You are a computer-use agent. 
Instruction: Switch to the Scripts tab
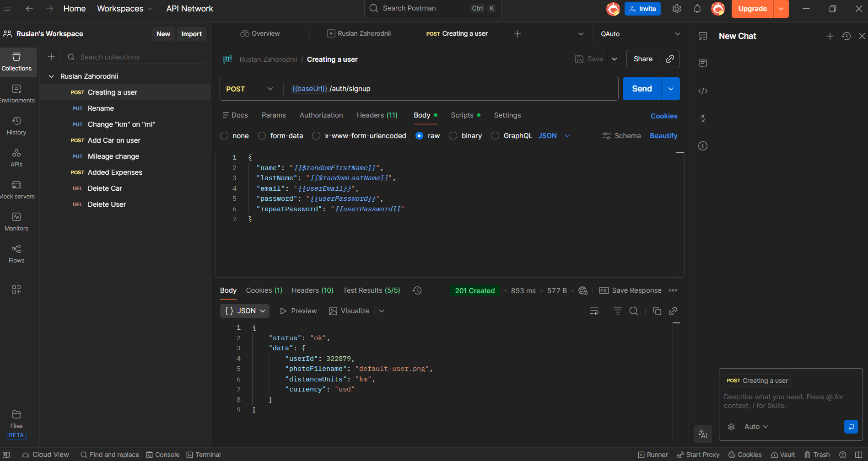462,115
